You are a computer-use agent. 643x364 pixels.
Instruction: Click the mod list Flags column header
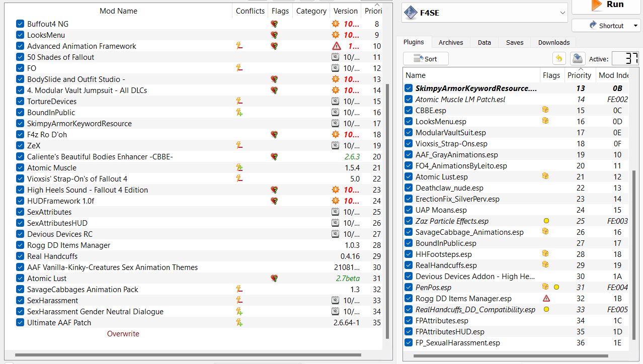[x=280, y=11]
